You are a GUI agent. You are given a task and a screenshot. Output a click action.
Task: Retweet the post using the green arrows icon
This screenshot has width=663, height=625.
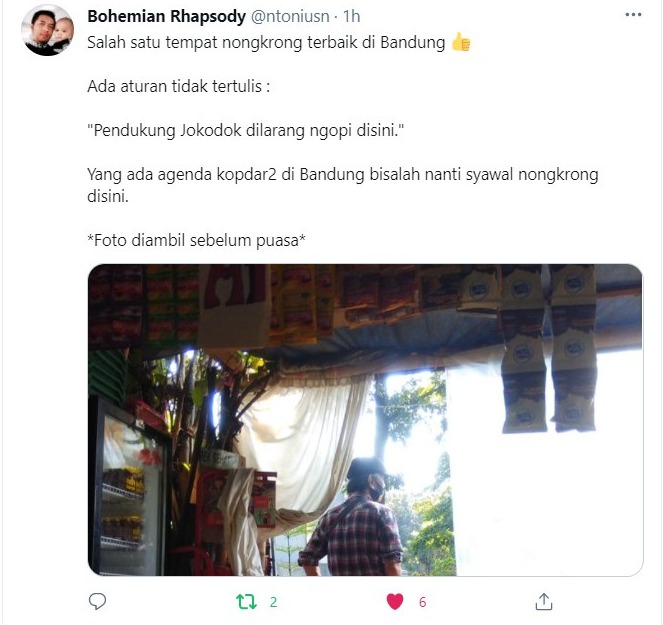point(246,601)
